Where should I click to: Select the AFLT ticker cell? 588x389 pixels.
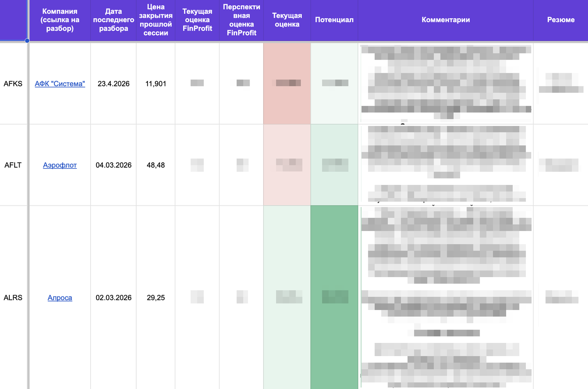point(13,165)
